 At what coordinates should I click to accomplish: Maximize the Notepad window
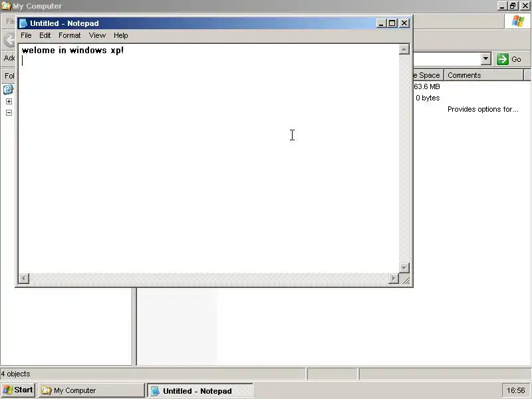click(x=392, y=23)
